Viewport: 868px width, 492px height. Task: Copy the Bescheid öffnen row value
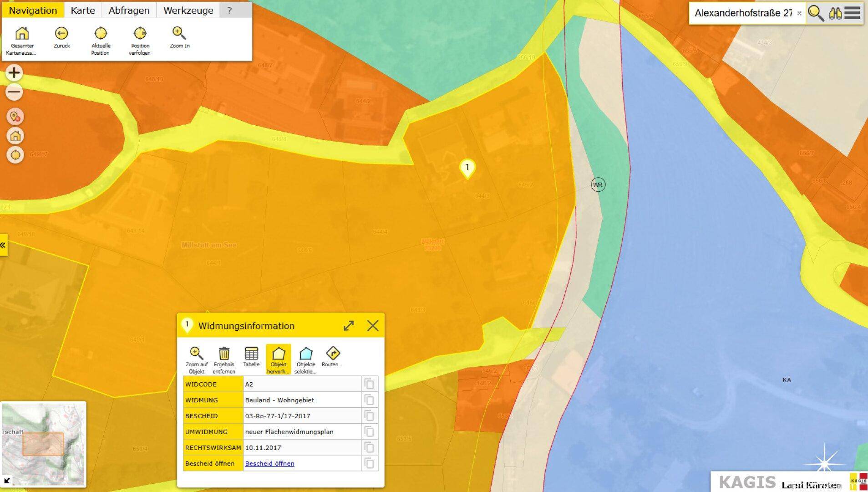click(x=369, y=464)
